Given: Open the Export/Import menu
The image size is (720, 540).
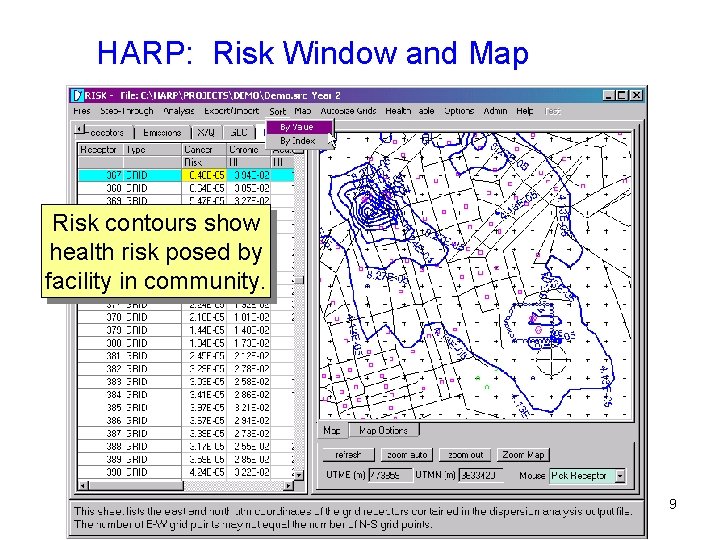Looking at the screenshot, I should 231,111.
